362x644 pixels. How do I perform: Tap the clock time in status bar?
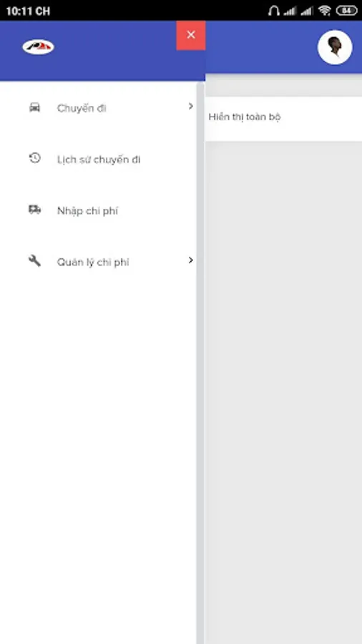click(x=28, y=11)
